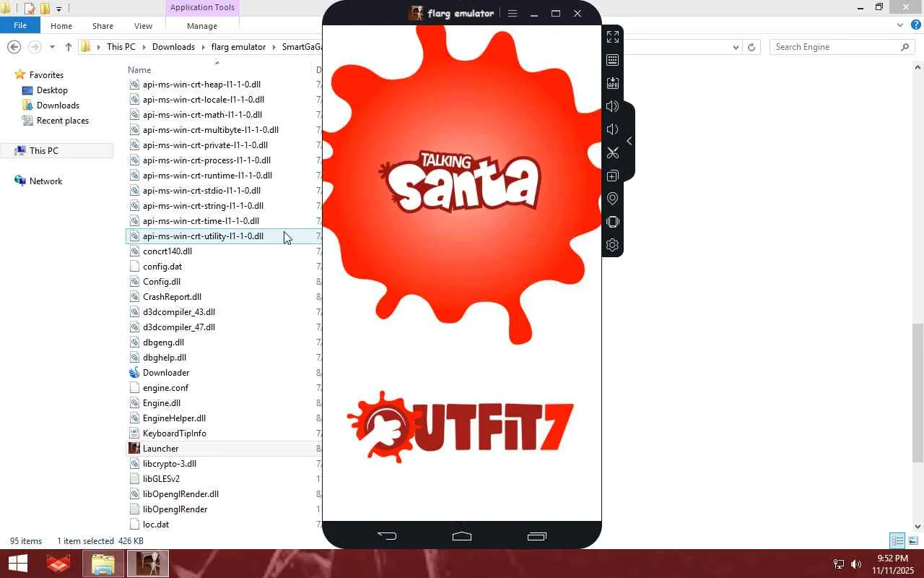Image resolution: width=924 pixels, height=578 pixels.
Task: Click the Properties icon in quick access toolbar
Action: (x=30, y=9)
